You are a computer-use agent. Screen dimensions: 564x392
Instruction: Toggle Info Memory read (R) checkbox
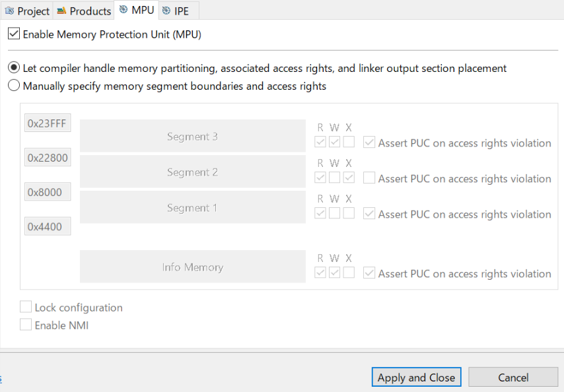pos(320,273)
